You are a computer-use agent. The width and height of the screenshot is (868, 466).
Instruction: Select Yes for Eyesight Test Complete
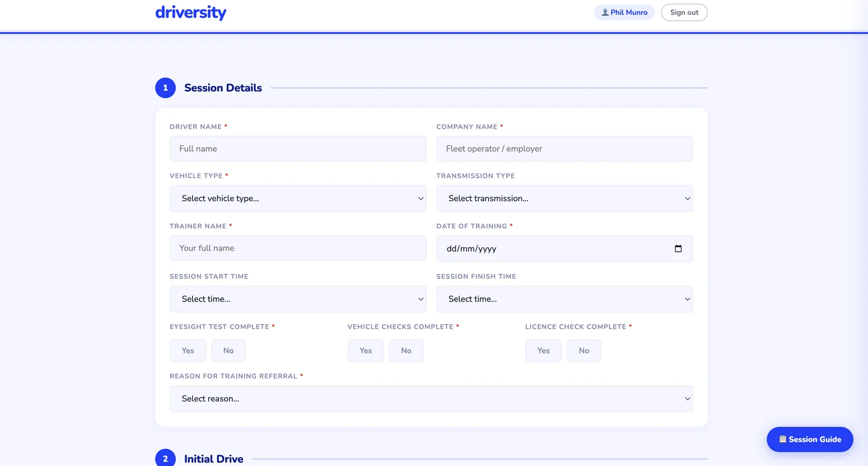pos(188,350)
